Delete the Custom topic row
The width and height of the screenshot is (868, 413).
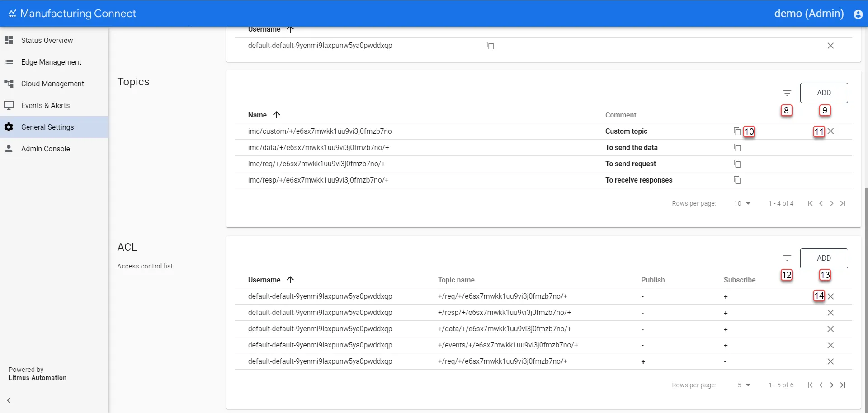pos(830,131)
